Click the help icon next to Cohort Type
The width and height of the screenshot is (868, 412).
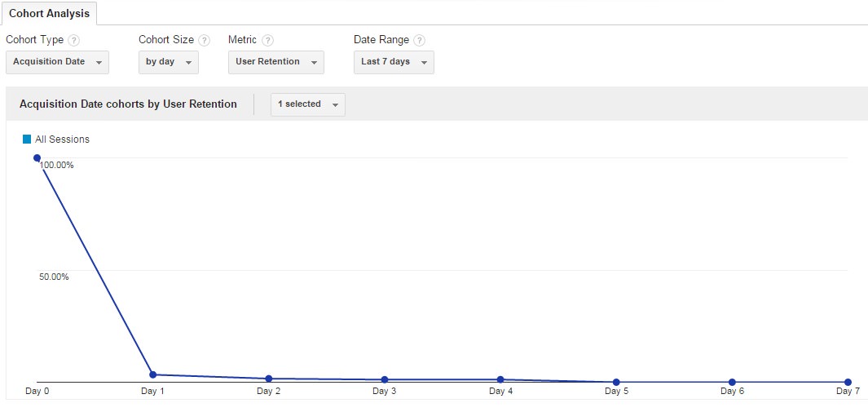[74, 40]
